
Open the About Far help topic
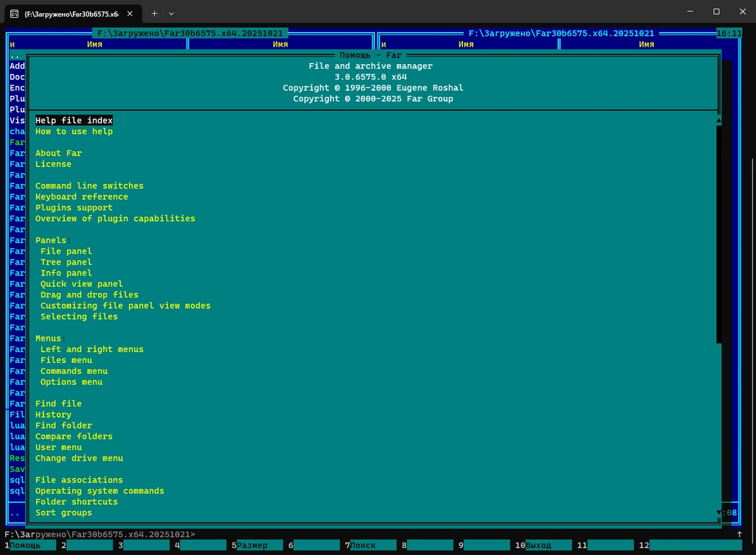click(59, 153)
